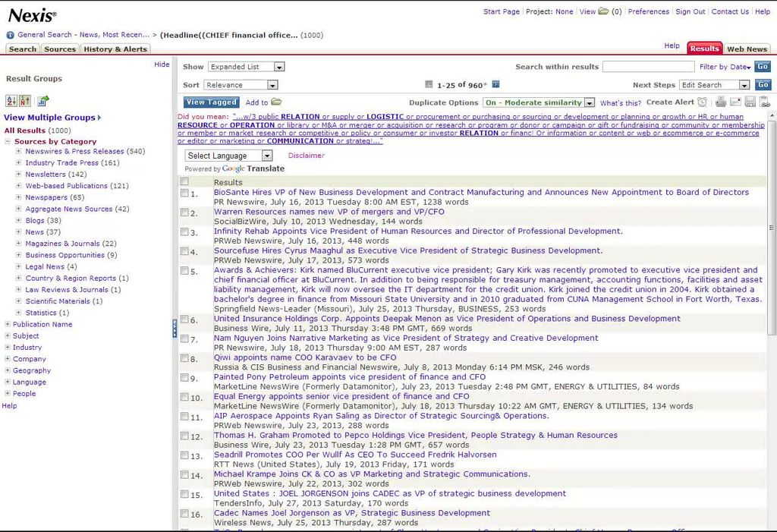Click the previous results page arrow
This screenshot has height=532, width=777.
click(x=429, y=84)
